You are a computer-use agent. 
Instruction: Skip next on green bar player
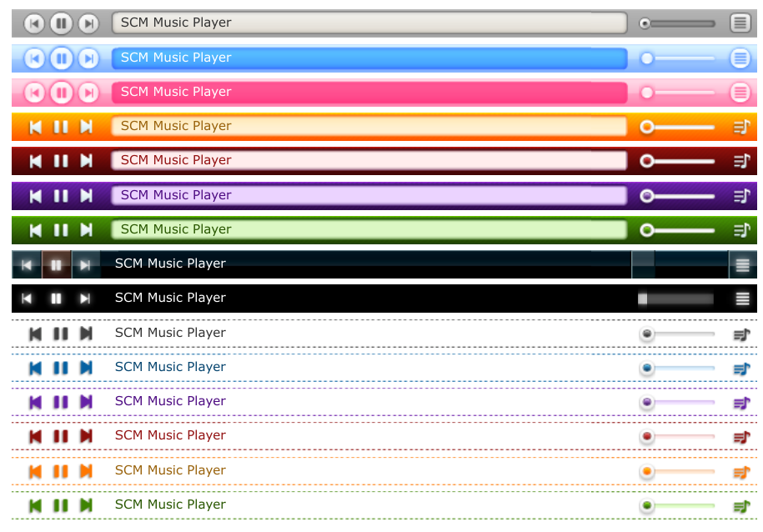coord(86,230)
